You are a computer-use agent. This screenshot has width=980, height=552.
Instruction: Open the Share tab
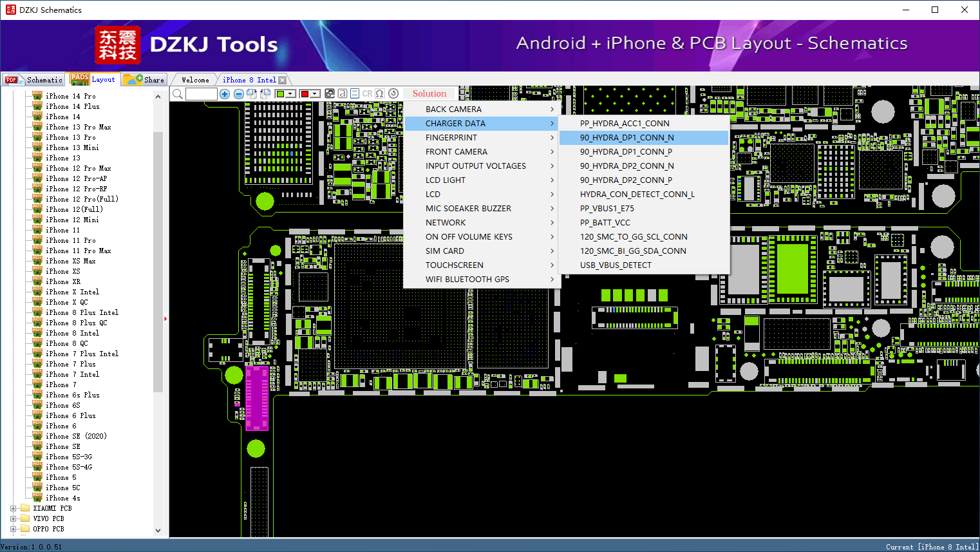point(144,80)
